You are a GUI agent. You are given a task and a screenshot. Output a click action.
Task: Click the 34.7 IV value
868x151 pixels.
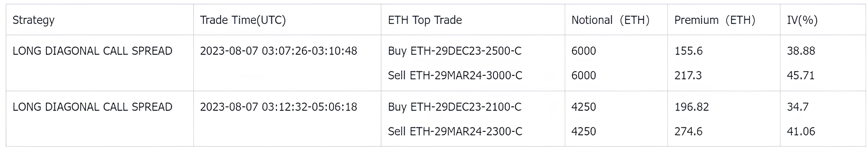coord(798,107)
